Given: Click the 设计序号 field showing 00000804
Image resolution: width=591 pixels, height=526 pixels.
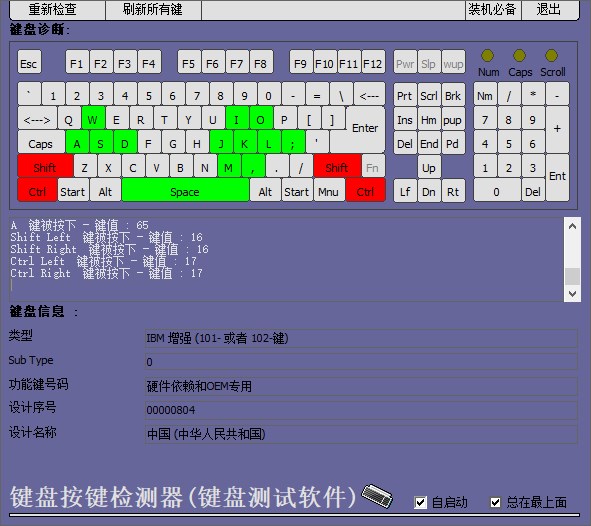Looking at the screenshot, I should pyautogui.click(x=361, y=410).
